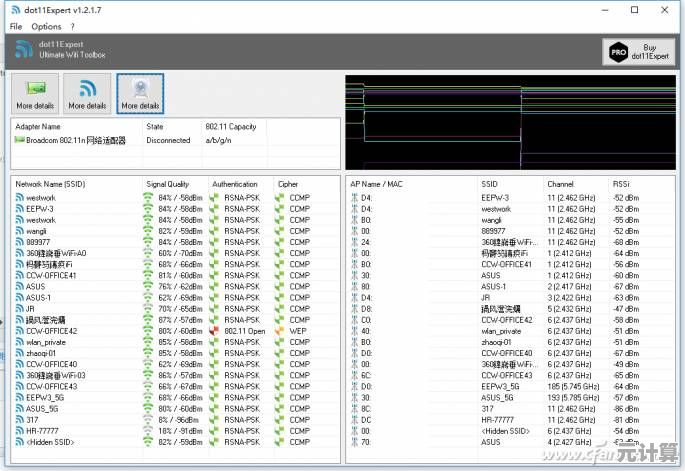Click the network adapter More details icon
Screen dimensions: 685x471
[x=34, y=90]
